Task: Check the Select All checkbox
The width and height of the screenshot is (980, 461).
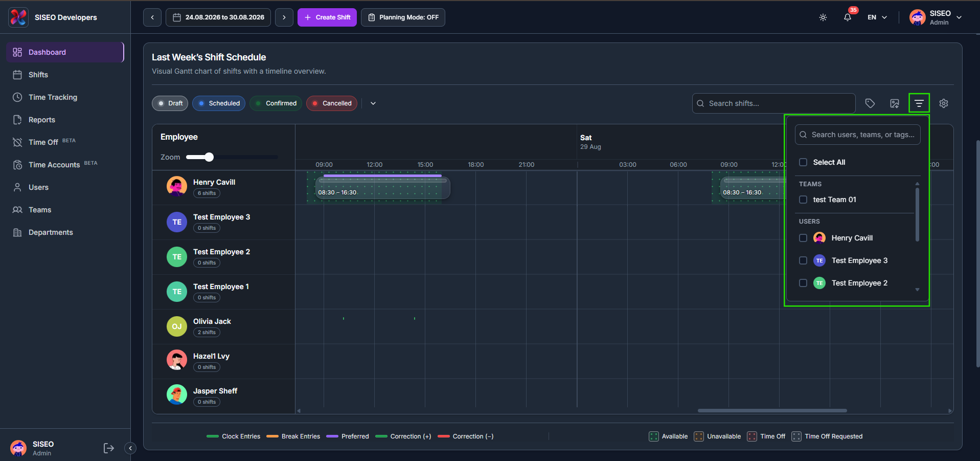Action: [x=803, y=162]
